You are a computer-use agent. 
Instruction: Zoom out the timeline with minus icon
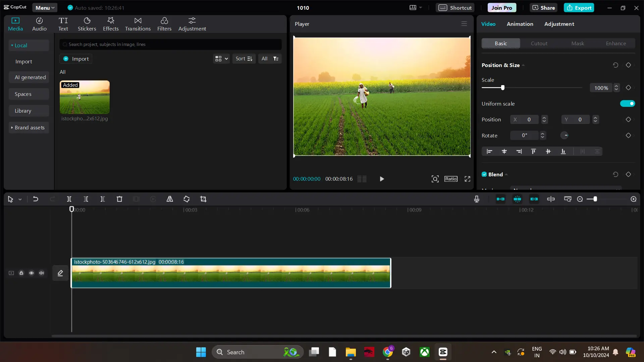580,199
